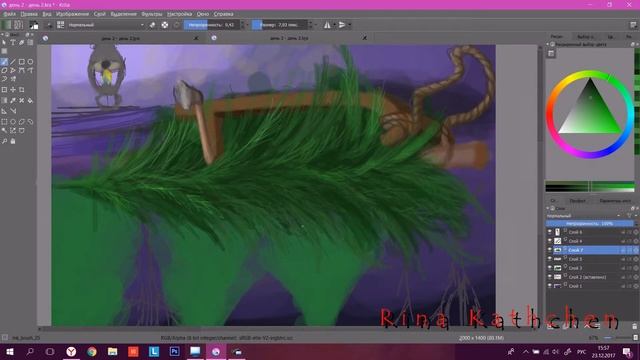Screen dimensions: 640x360
Task: Hide layer Слой 1 via eye icon
Action: (549, 286)
